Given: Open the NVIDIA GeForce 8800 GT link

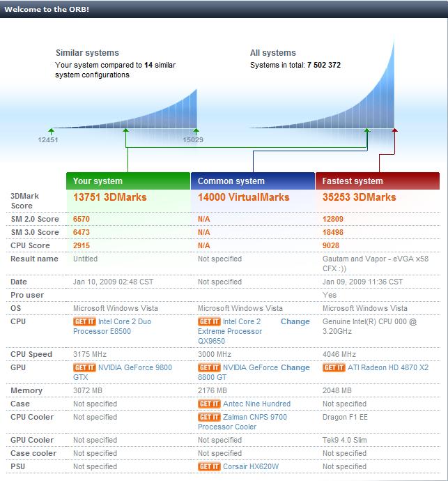Looking at the screenshot, I should 238,372.
